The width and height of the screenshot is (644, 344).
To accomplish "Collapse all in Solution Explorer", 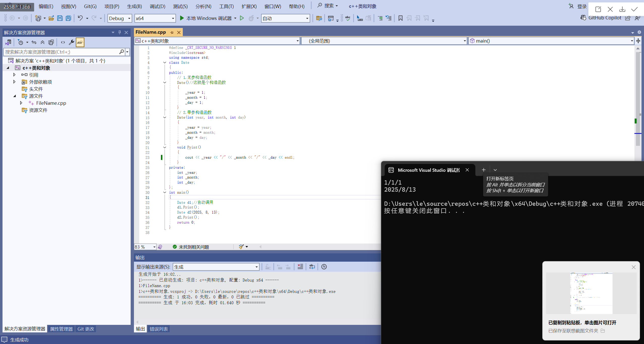I will pos(43,42).
